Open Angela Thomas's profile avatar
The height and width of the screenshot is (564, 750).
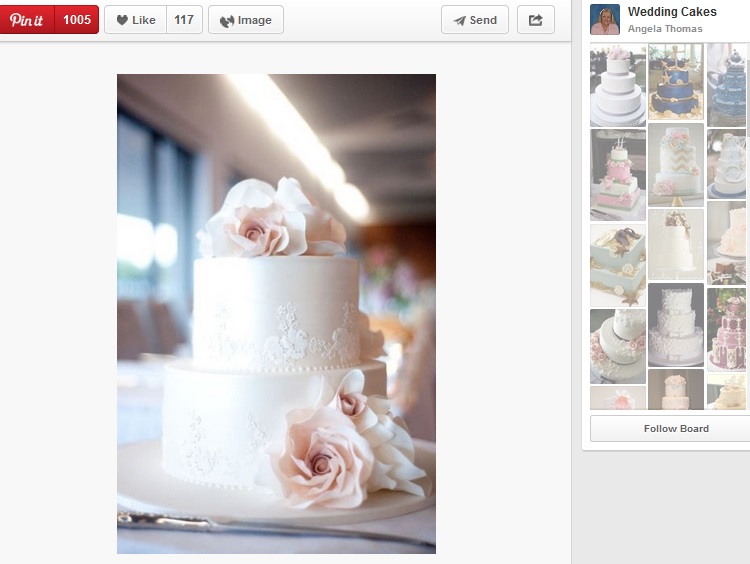pyautogui.click(x=605, y=20)
